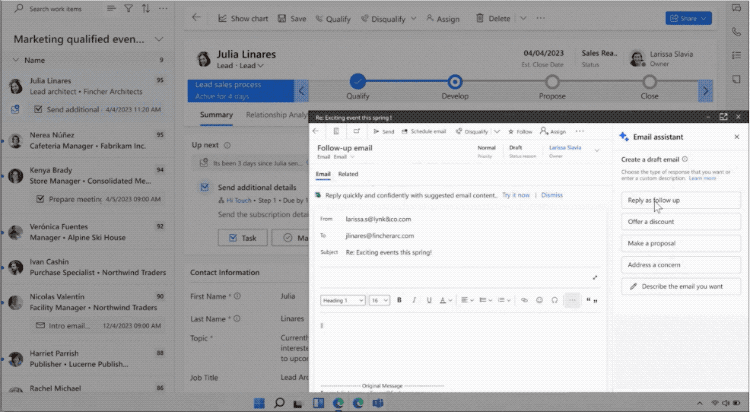Toggle bold formatting in the email editor
The width and height of the screenshot is (750, 412).
pos(399,300)
